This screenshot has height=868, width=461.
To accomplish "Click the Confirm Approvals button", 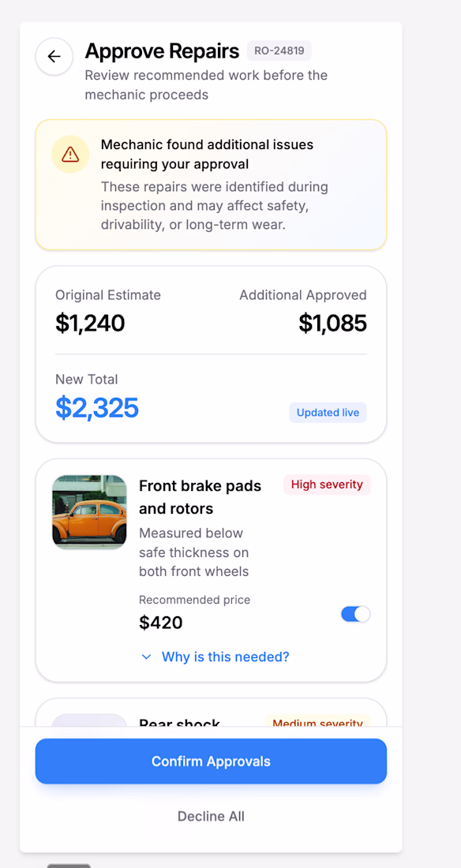I will click(x=211, y=761).
